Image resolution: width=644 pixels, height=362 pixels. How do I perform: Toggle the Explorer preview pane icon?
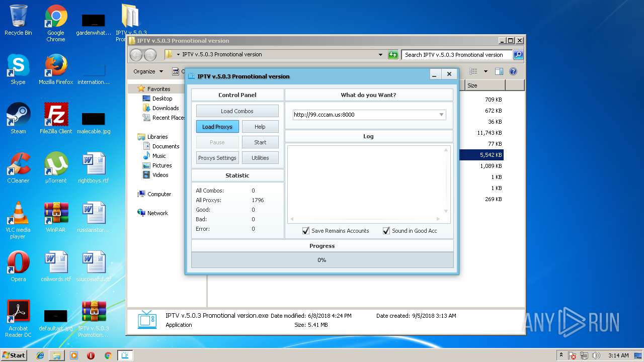[499, 71]
